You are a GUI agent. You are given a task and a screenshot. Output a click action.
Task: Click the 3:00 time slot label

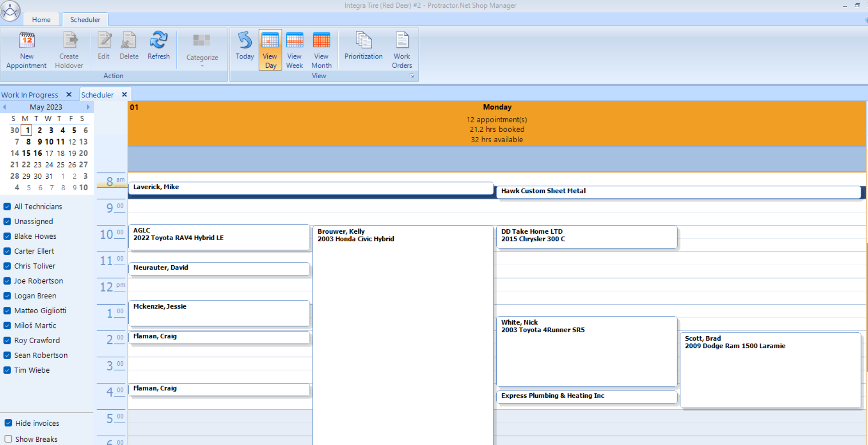(x=112, y=366)
